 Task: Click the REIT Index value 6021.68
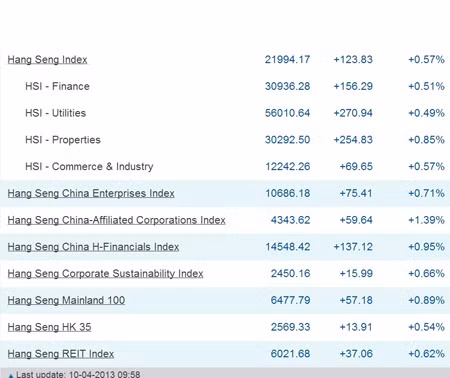pos(290,354)
